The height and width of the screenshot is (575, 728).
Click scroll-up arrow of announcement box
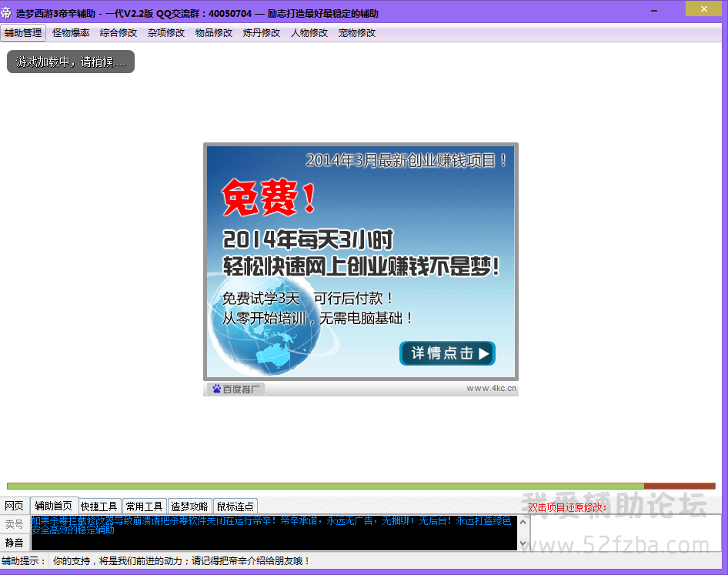click(x=523, y=522)
